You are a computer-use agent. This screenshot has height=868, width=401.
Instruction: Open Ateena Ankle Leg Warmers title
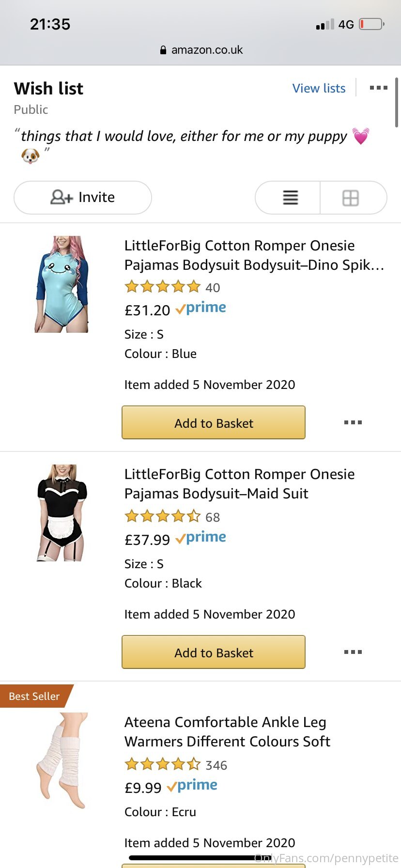[x=227, y=732]
